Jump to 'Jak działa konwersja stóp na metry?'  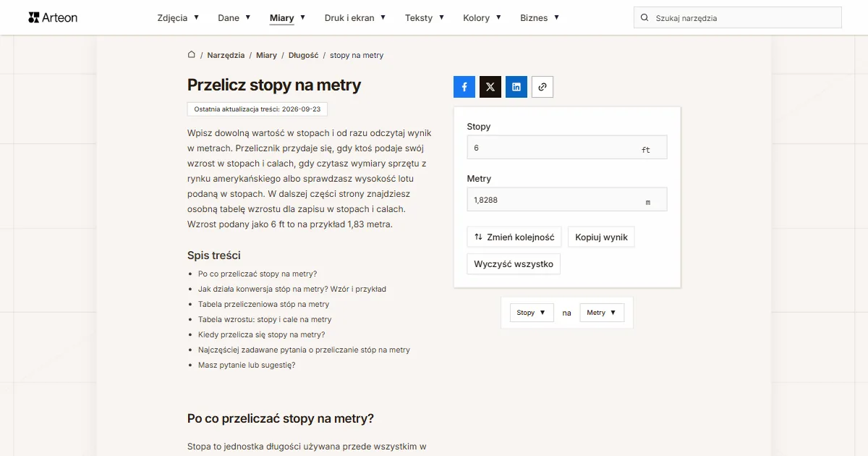tap(292, 289)
